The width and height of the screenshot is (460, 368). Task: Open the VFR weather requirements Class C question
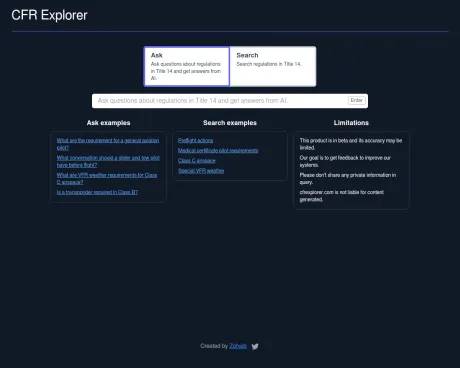[x=107, y=179]
